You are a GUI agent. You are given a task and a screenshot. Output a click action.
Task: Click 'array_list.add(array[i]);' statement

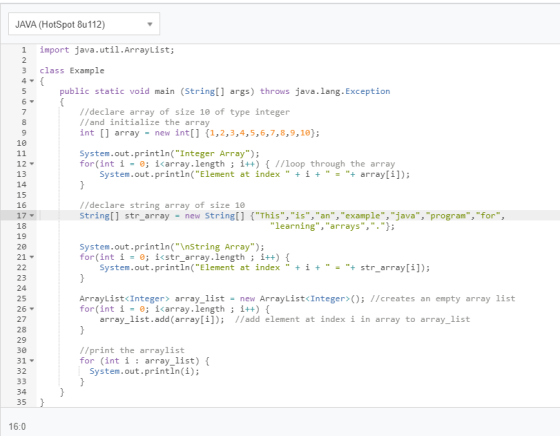[x=162, y=319]
